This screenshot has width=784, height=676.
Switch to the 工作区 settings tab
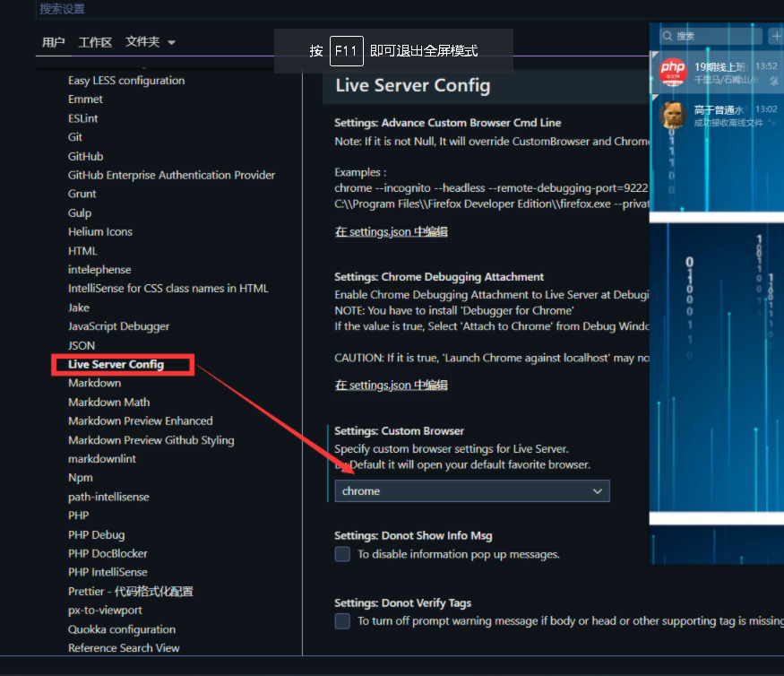95,42
